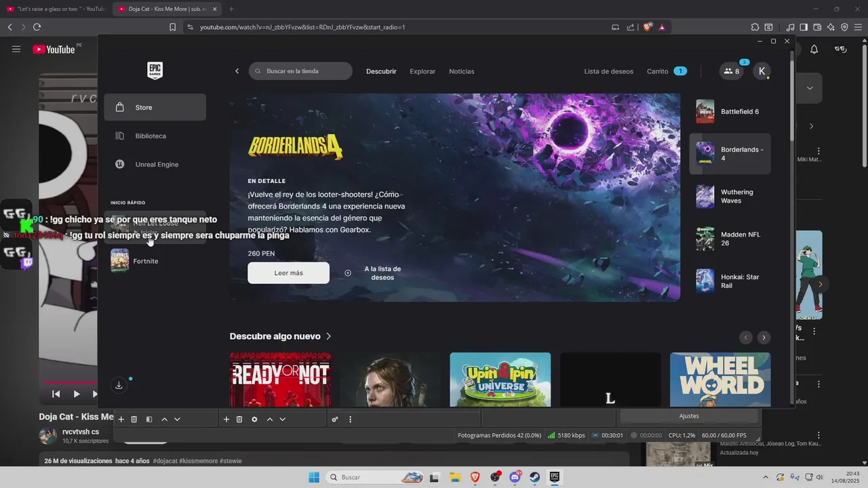Viewport: 868px width, 488px height.
Task: Open OBS audio mixer advanced settings icon
Action: point(335,420)
